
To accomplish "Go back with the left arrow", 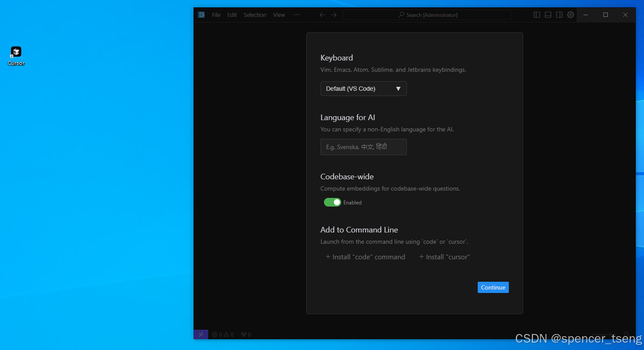I will coord(322,15).
